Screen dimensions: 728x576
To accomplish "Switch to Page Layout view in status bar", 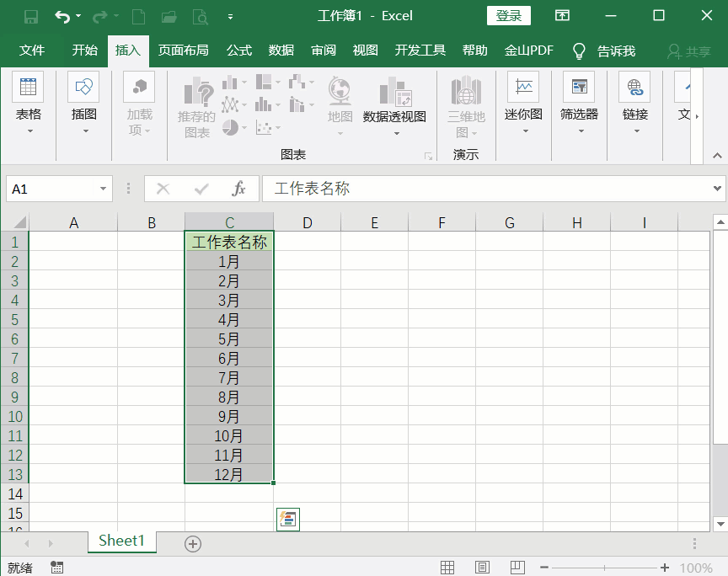I will [483, 568].
